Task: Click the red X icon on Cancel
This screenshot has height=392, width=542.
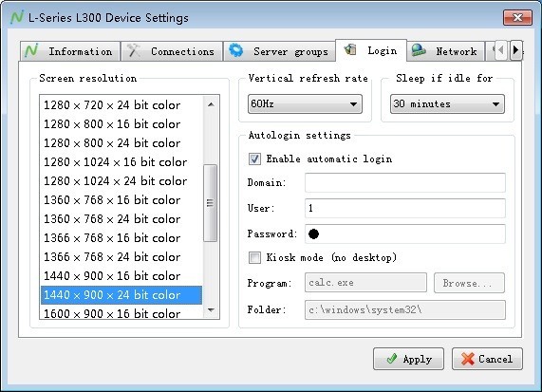Action: 468,359
